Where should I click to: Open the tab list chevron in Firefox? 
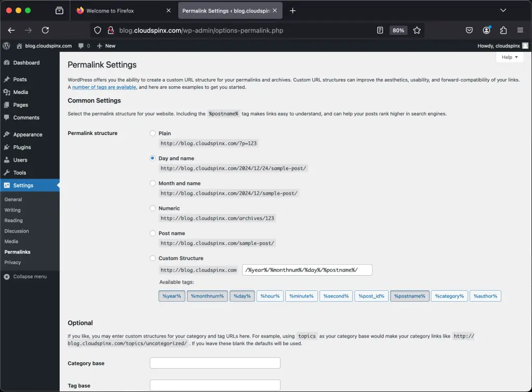[x=503, y=10]
